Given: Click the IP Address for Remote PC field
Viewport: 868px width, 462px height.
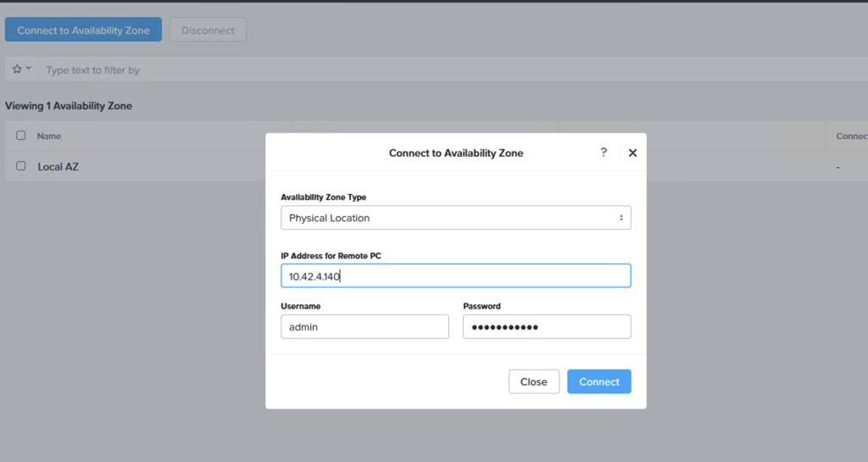Looking at the screenshot, I should point(455,276).
